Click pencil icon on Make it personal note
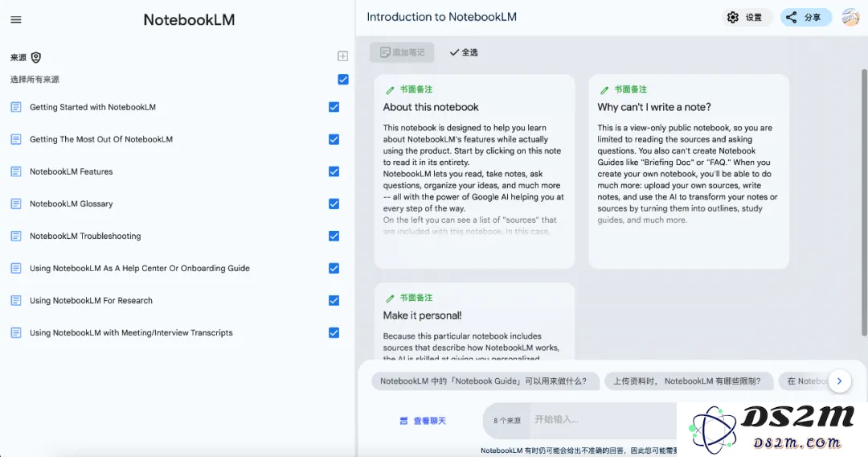This screenshot has height=457, width=868. point(391,298)
